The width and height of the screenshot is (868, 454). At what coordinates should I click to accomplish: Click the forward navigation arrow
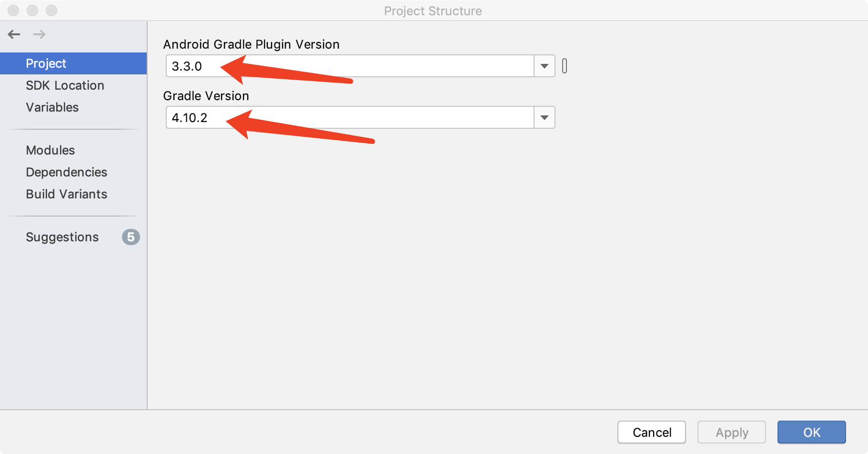pyautogui.click(x=40, y=34)
